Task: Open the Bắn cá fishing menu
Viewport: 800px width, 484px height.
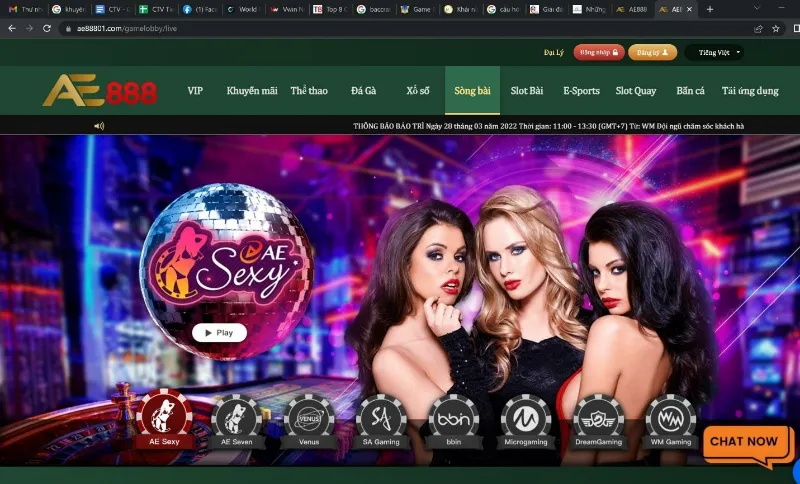Action: click(690, 91)
